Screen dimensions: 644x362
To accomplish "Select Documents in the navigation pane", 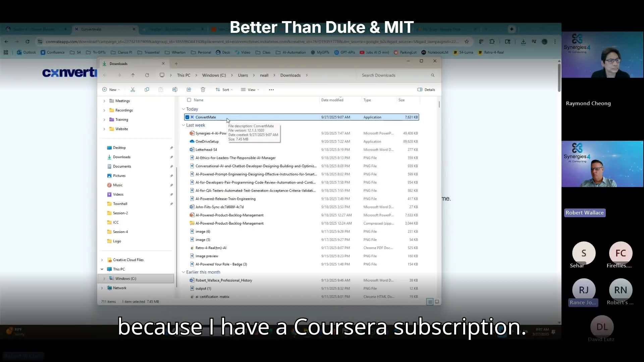I will pos(122,166).
